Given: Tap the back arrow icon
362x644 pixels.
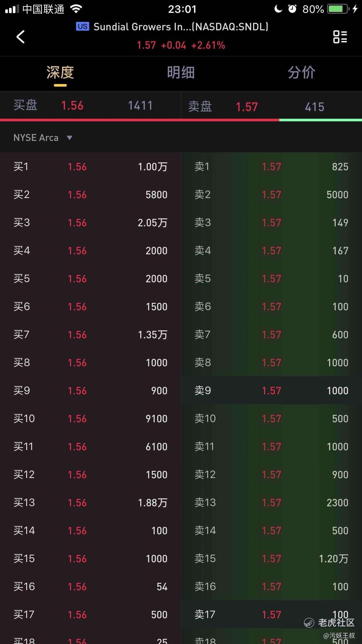Looking at the screenshot, I should coord(20,37).
